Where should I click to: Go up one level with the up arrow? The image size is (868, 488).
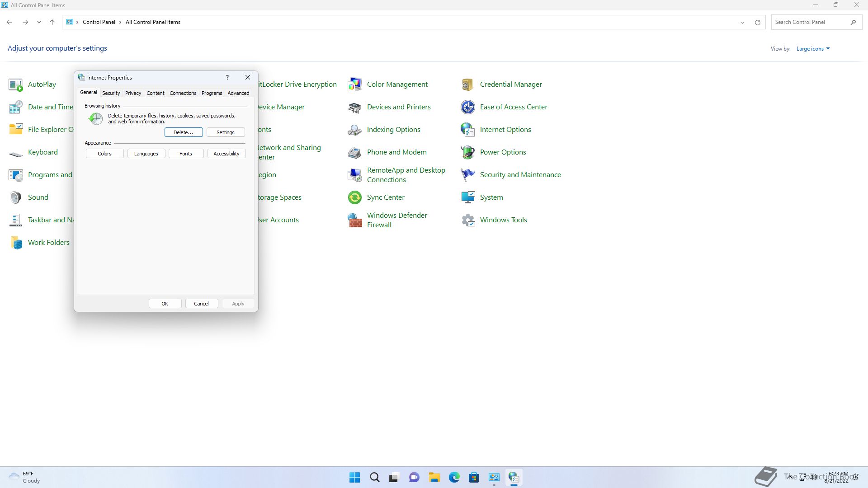pos(52,22)
